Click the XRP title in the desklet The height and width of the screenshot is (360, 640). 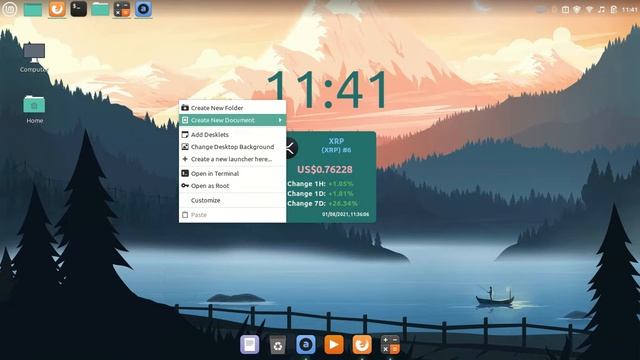(336, 141)
